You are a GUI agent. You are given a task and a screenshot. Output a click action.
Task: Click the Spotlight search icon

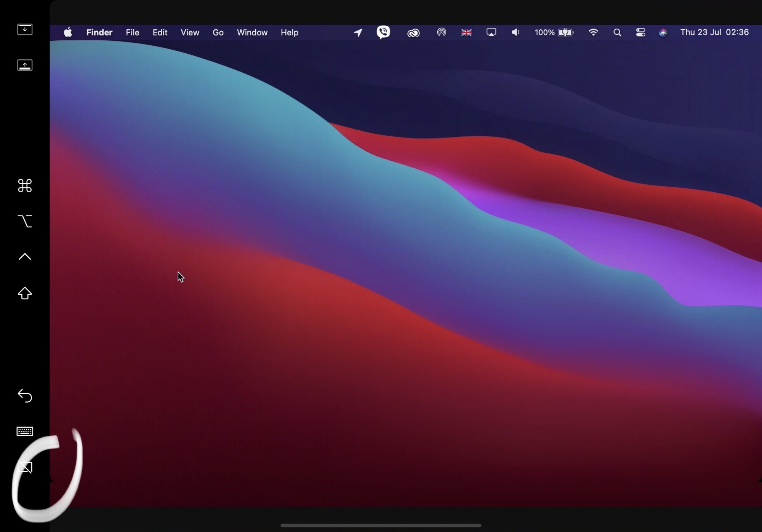pos(617,33)
